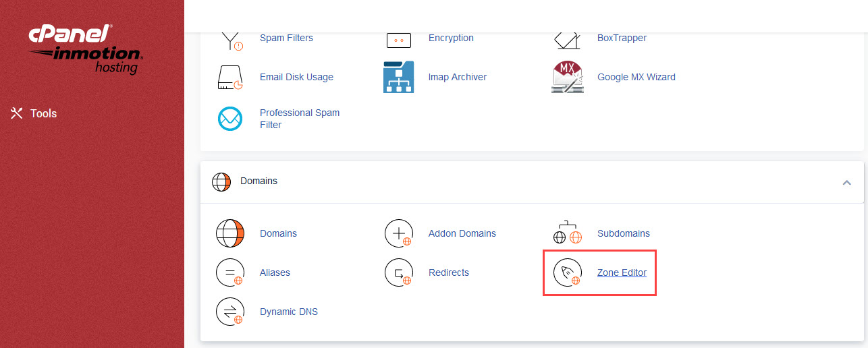868x348 pixels.
Task: Click the Imap Archiver icon
Action: click(x=398, y=78)
